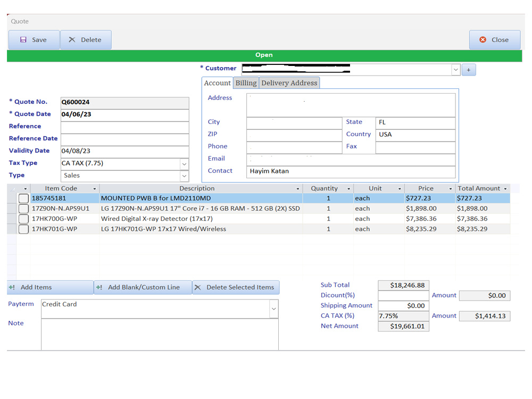Check the box for item 17Z90N-N.APS9U1
Screen dimensions: 532x399
point(23,209)
